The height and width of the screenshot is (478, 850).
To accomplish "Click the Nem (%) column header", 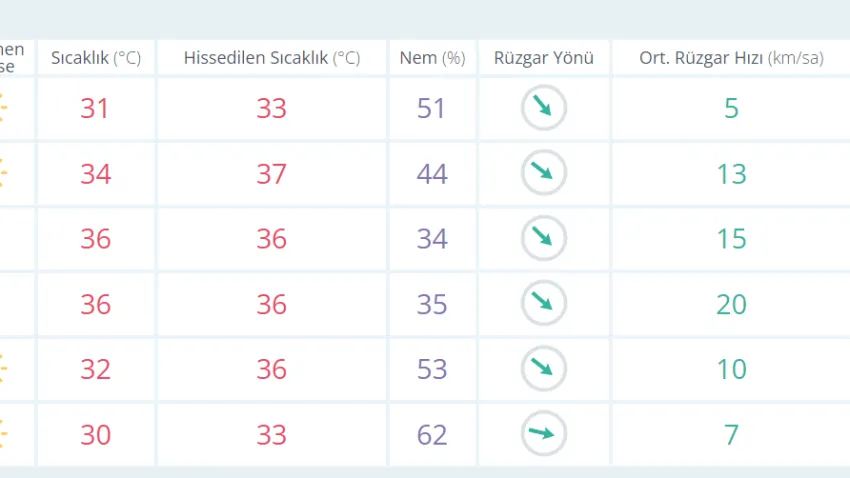I will pos(432,57).
